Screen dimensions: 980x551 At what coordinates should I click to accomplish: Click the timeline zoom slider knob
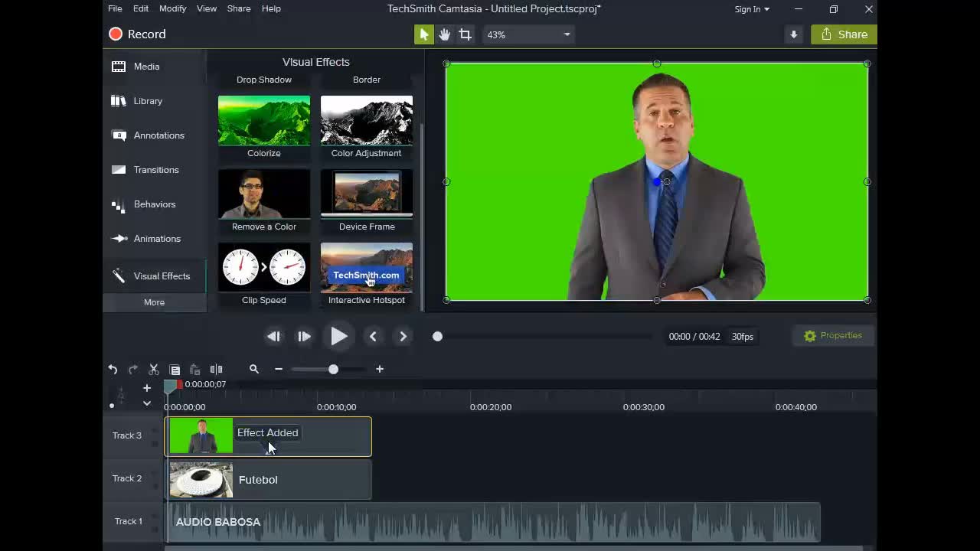click(333, 369)
